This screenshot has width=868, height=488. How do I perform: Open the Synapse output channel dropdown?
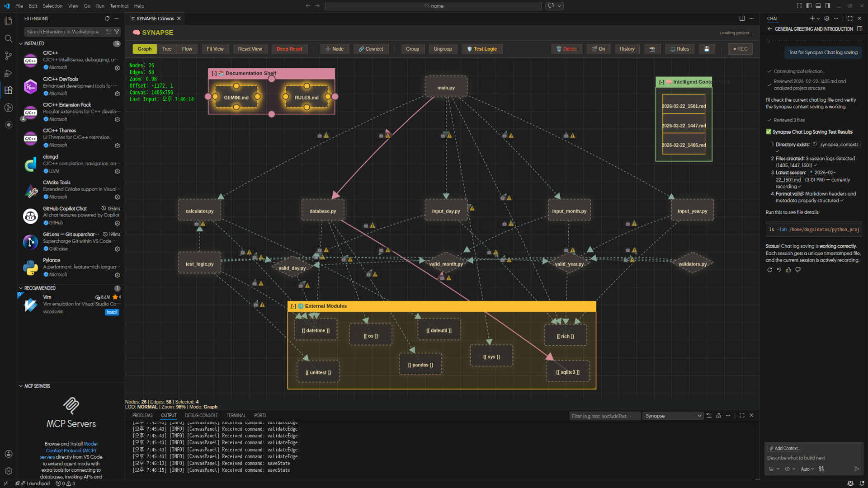pyautogui.click(x=673, y=416)
